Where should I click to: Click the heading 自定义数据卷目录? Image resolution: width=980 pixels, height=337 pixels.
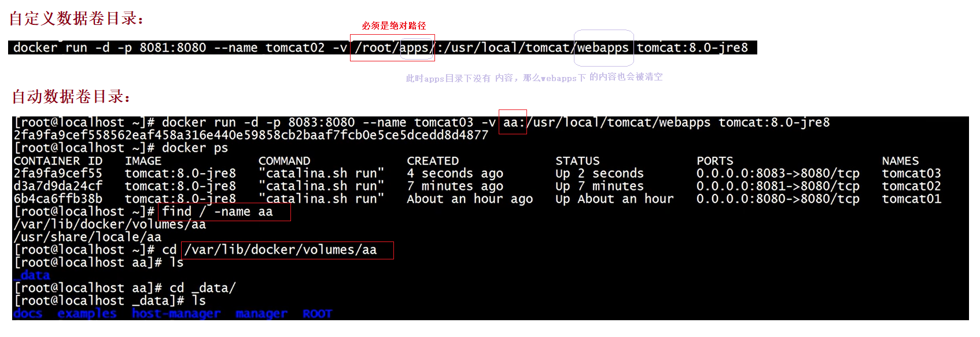[x=76, y=19]
